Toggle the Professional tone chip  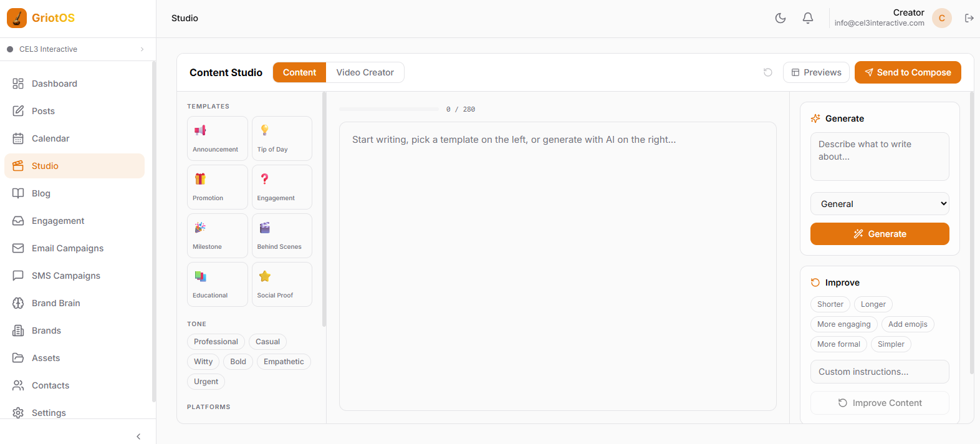tap(216, 342)
